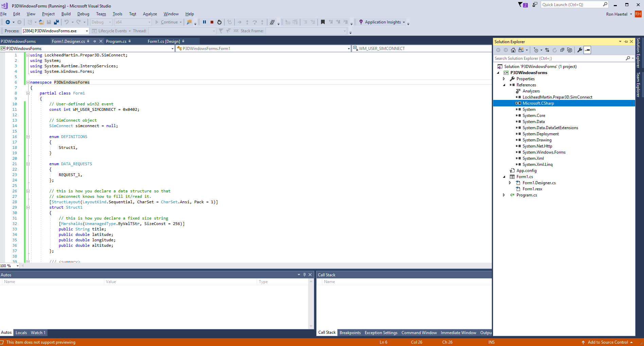Viewport: 644px width, 346px height.
Task: Switch Solution Explorer solutions and folders view
Action: pos(521,50)
